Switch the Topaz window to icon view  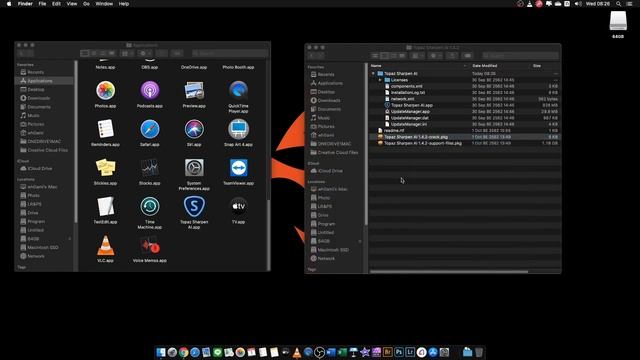point(375,56)
